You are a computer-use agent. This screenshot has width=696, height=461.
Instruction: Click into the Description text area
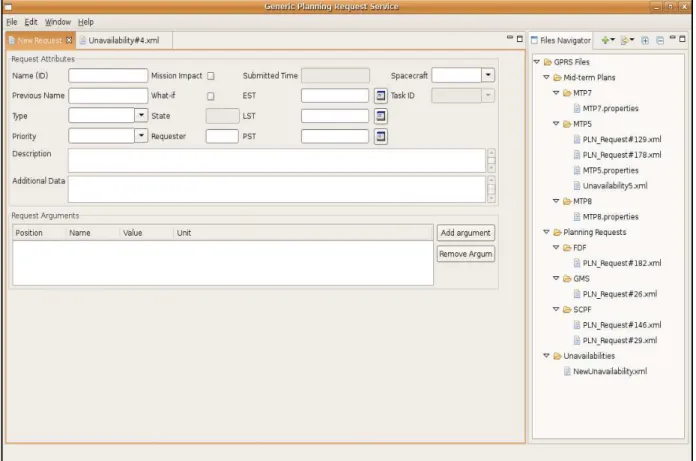pos(277,161)
